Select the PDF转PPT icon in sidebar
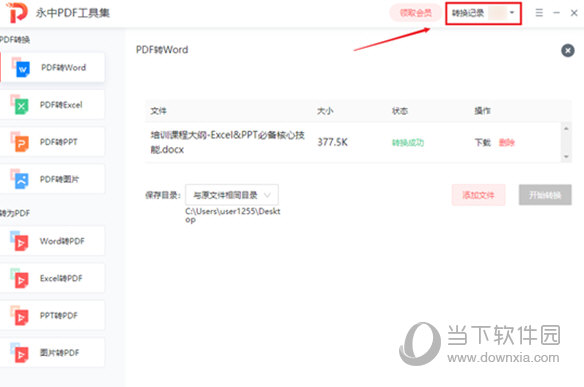 pos(20,142)
